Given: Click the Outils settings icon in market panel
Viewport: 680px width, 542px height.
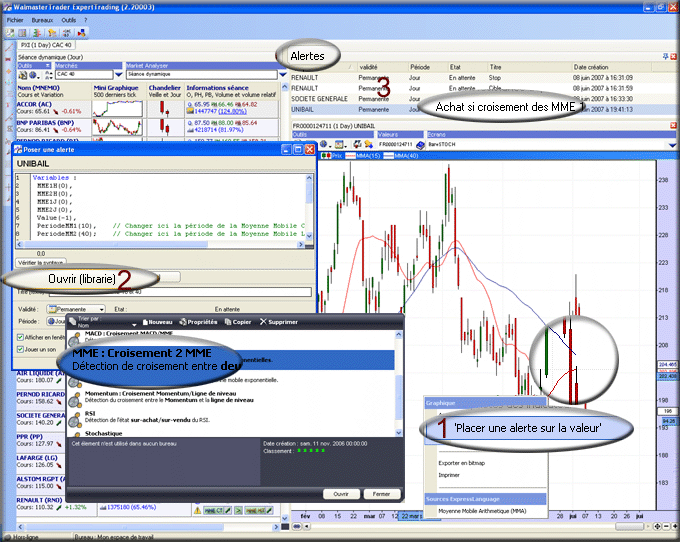Looking at the screenshot, I should click(23, 75).
